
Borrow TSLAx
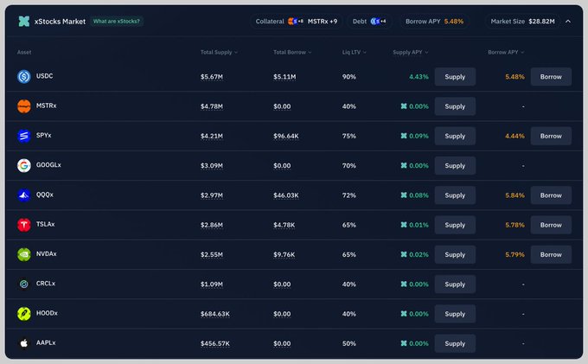(x=551, y=225)
